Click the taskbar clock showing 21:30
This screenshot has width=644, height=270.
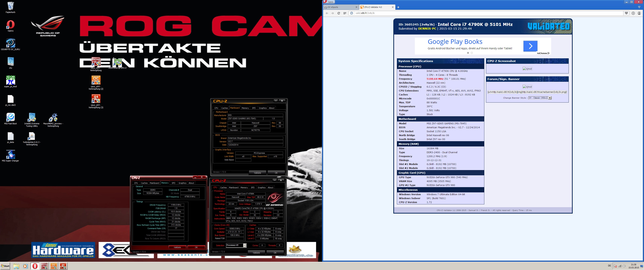(x=634, y=266)
